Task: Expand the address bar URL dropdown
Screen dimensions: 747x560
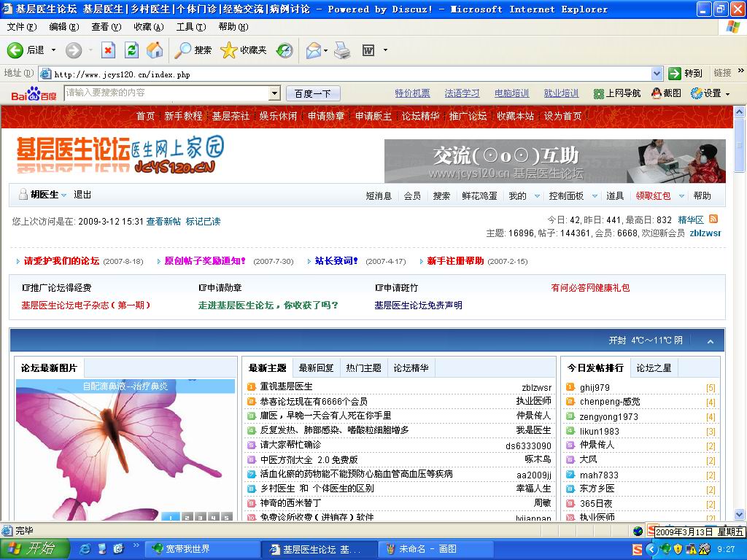Action: [x=657, y=74]
